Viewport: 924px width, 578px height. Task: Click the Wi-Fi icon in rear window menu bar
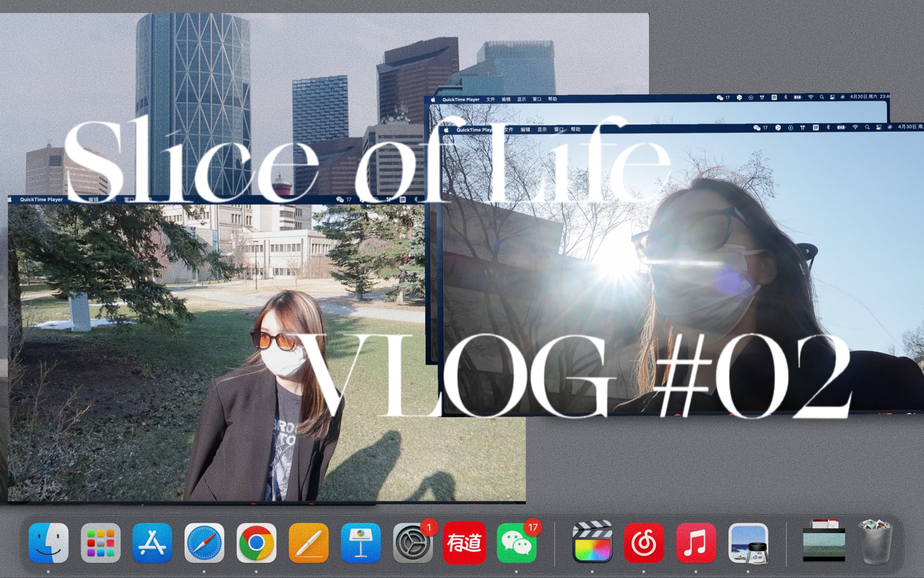tap(810, 97)
